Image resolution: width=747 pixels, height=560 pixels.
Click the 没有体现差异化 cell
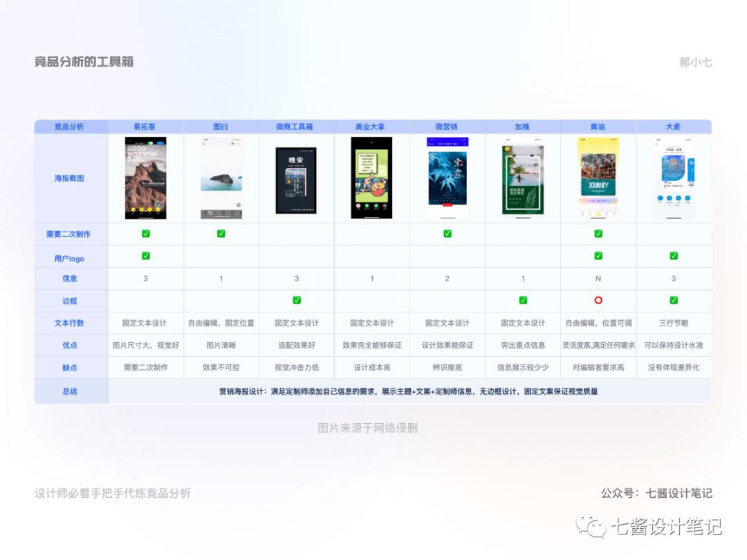pos(674,368)
